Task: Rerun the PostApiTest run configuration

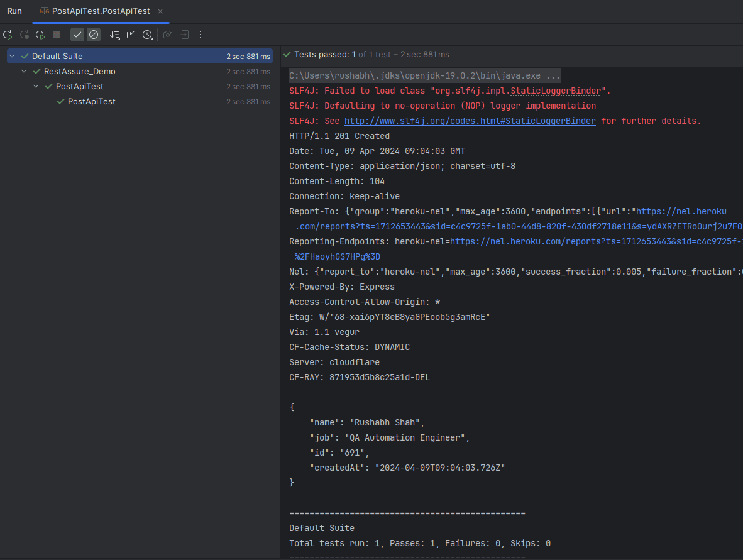Action: [8, 35]
